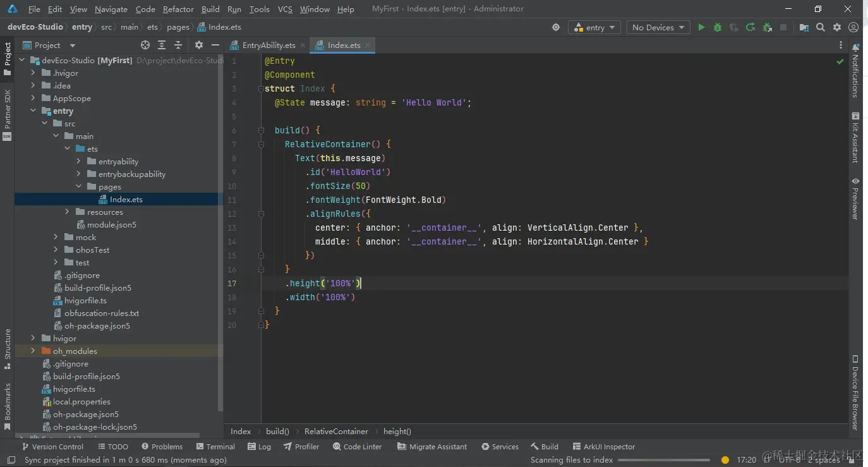
Task: Click RelativeContainer in the breadcrumb bar
Action: (336, 431)
